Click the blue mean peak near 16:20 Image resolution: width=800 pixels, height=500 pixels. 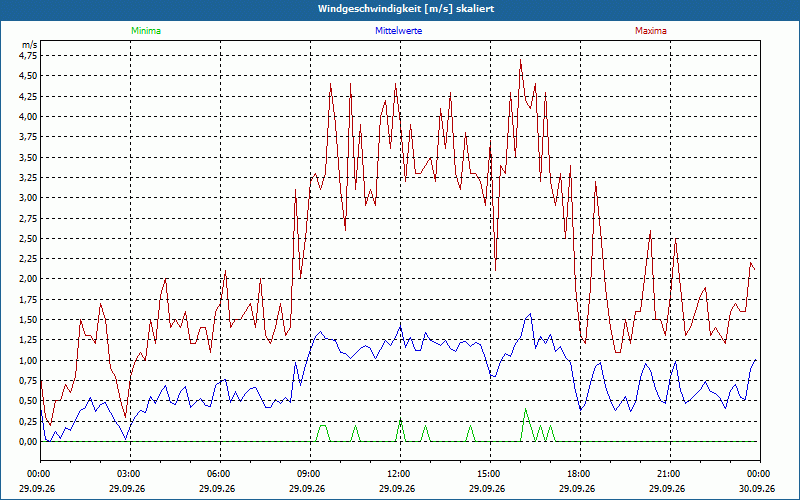pyautogui.click(x=530, y=314)
